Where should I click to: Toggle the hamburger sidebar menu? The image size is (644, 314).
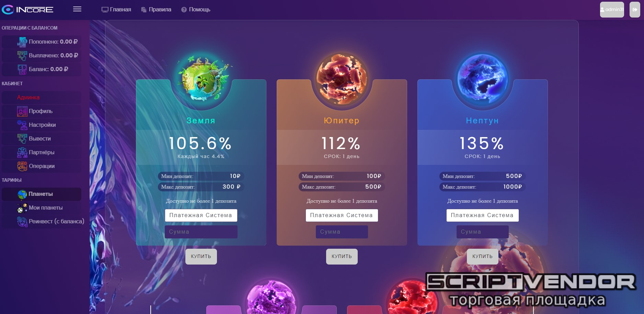click(x=77, y=9)
